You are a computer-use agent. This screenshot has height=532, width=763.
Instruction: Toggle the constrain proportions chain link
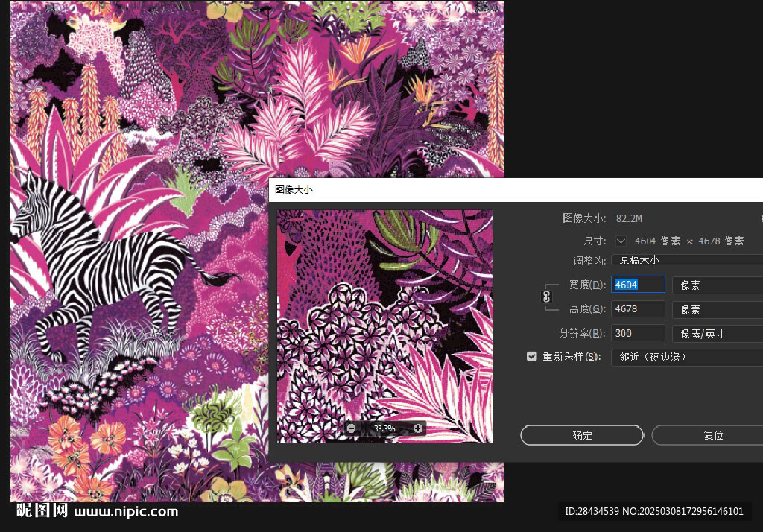(x=546, y=297)
